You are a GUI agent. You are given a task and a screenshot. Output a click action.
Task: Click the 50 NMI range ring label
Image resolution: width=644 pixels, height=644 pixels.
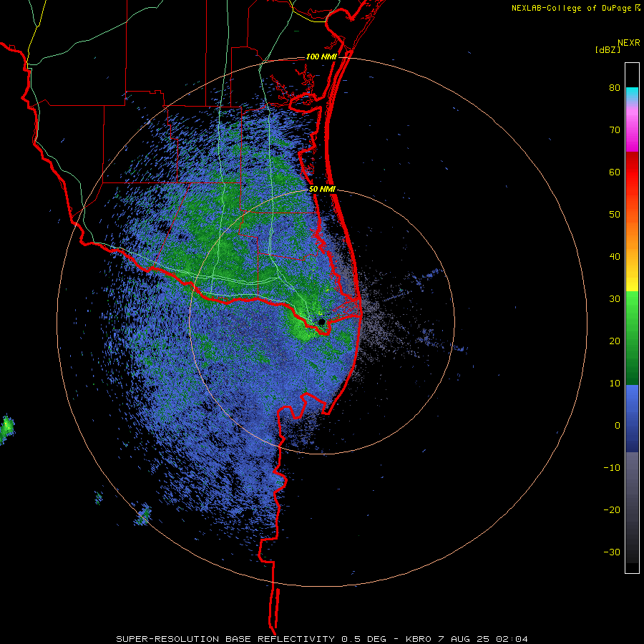pos(322,190)
